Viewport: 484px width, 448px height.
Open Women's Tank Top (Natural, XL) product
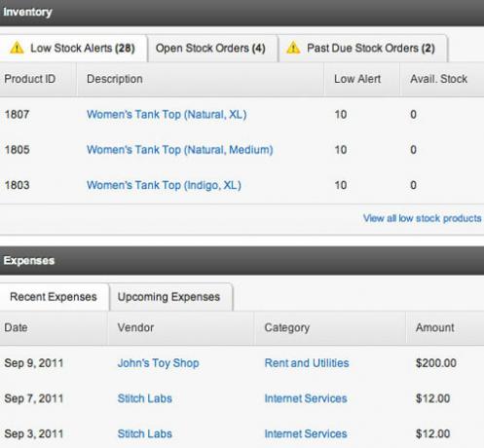(x=167, y=114)
